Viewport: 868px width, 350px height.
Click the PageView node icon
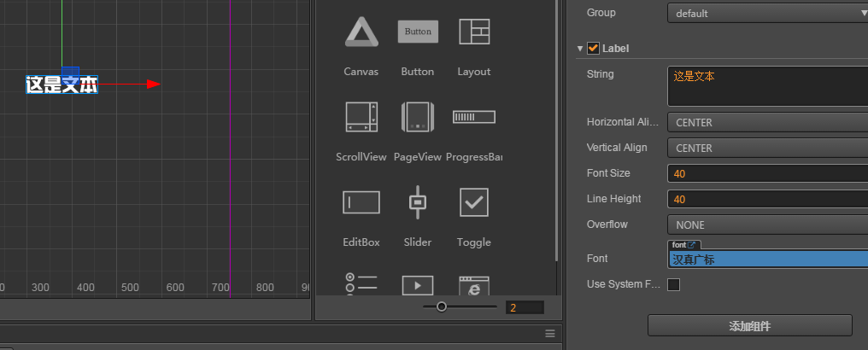pos(418,117)
